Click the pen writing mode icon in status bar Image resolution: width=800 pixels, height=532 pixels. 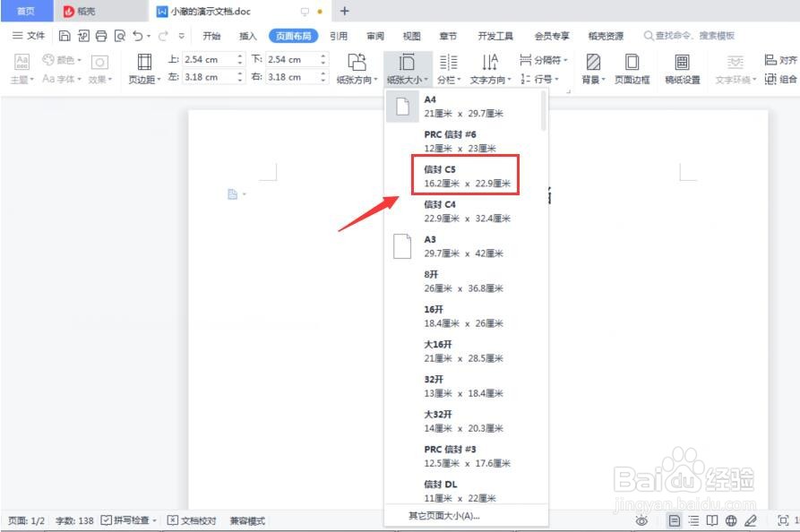coord(751,520)
